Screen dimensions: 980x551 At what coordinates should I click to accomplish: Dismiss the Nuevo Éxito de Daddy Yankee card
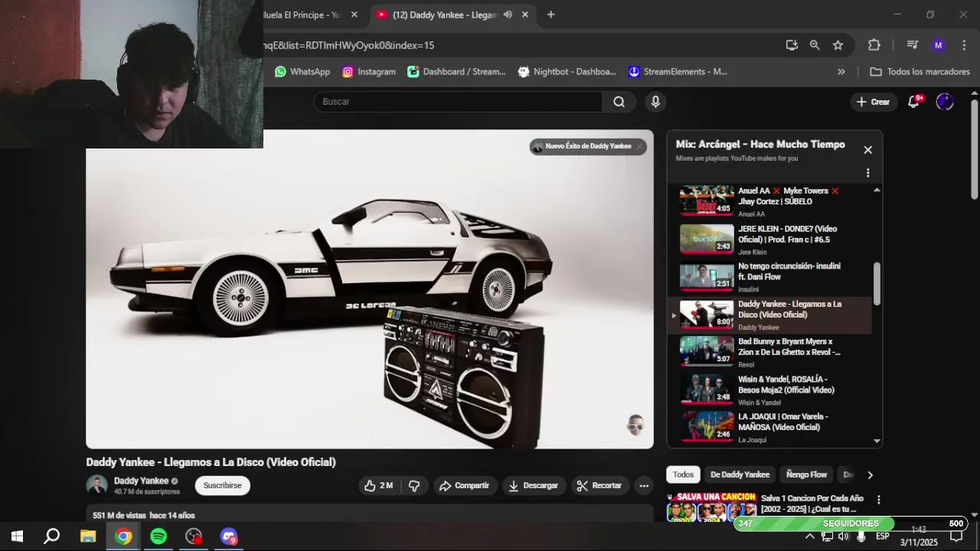[640, 146]
